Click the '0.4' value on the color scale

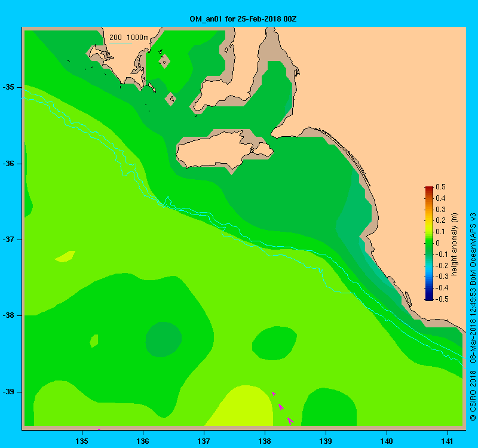(440, 198)
